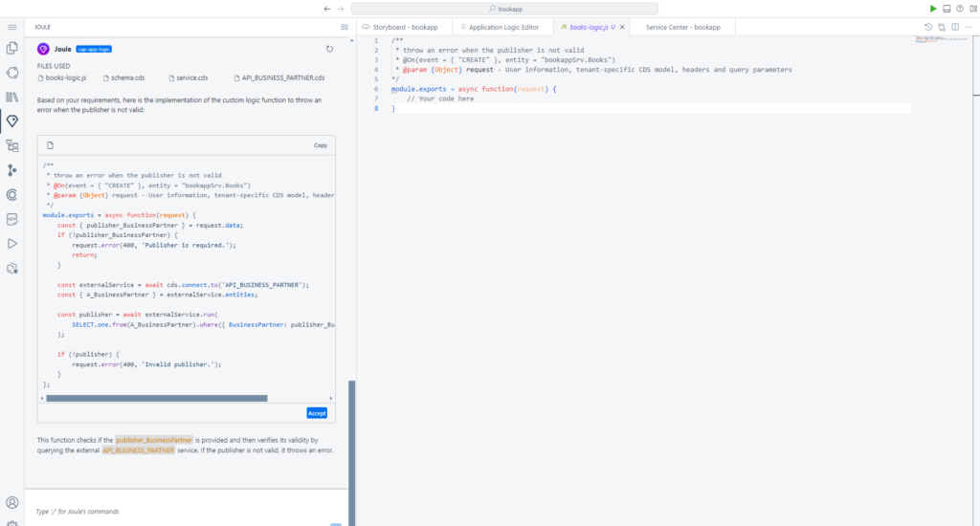Copy the generated code snippet
The height and width of the screenshot is (526, 980).
[x=321, y=145]
